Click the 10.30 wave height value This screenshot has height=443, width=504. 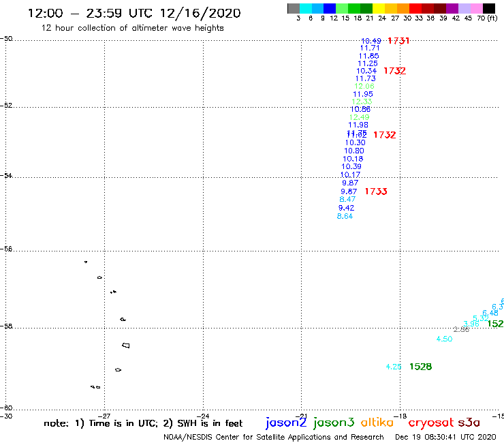355,143
